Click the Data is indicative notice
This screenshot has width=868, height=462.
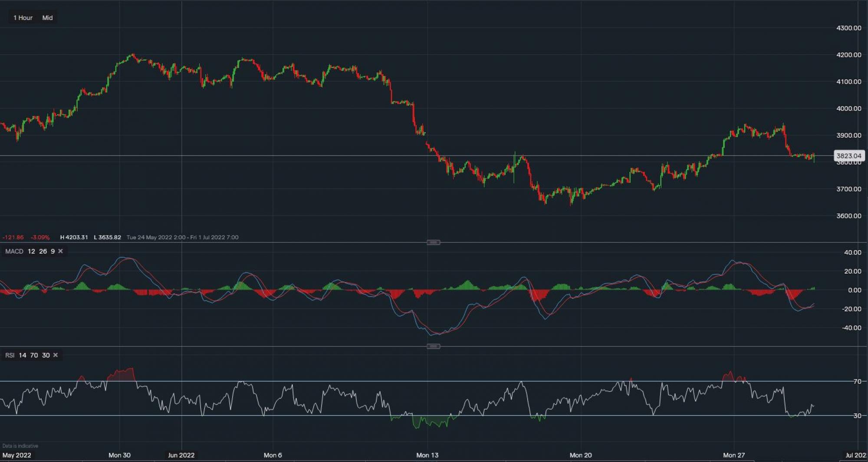pos(21,445)
